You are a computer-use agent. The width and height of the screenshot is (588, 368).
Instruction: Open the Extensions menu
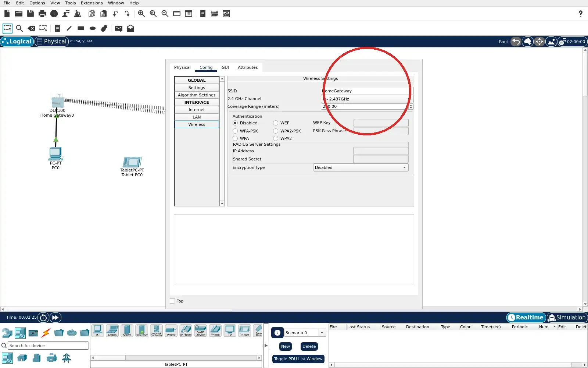tap(92, 3)
